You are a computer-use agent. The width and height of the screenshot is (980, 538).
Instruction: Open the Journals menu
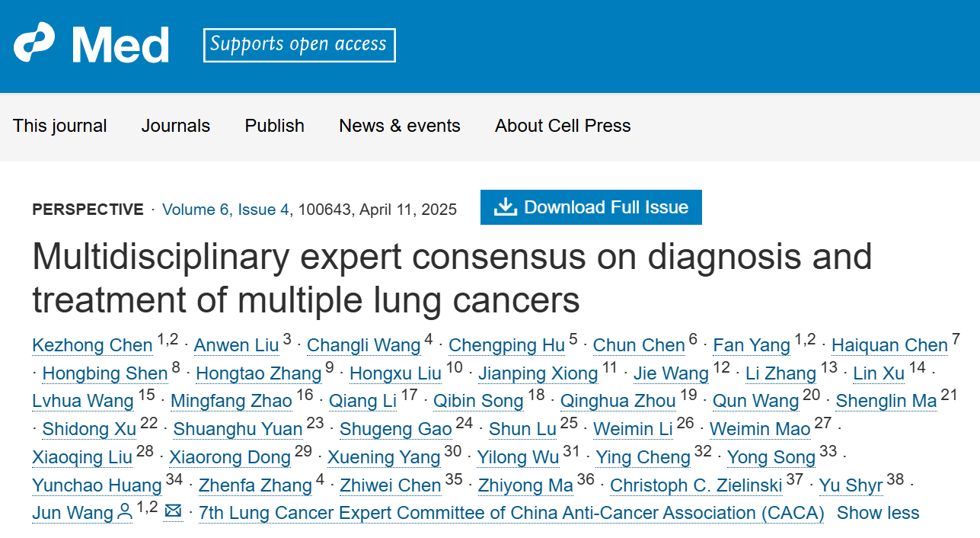[x=175, y=126]
